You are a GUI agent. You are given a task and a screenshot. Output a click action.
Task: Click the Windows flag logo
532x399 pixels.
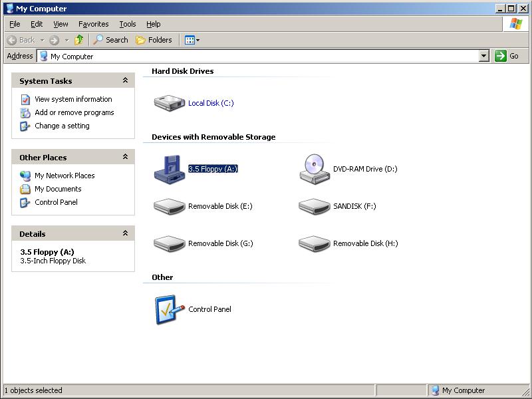coord(516,24)
